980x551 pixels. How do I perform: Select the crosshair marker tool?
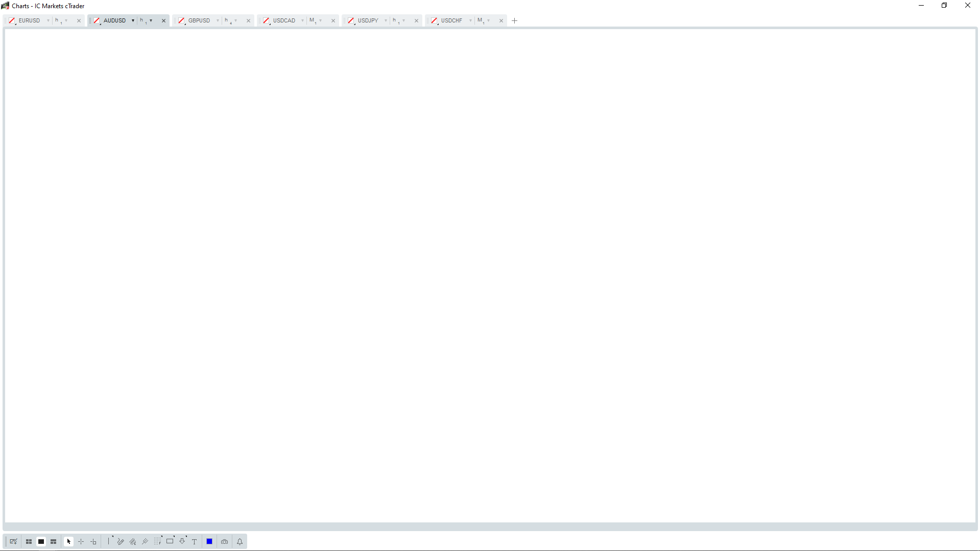tap(93, 542)
